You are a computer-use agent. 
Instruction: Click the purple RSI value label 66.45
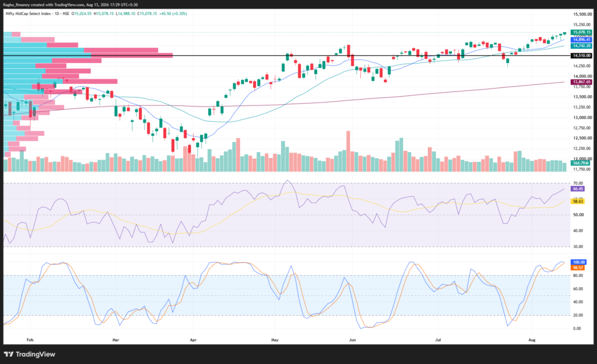578,189
